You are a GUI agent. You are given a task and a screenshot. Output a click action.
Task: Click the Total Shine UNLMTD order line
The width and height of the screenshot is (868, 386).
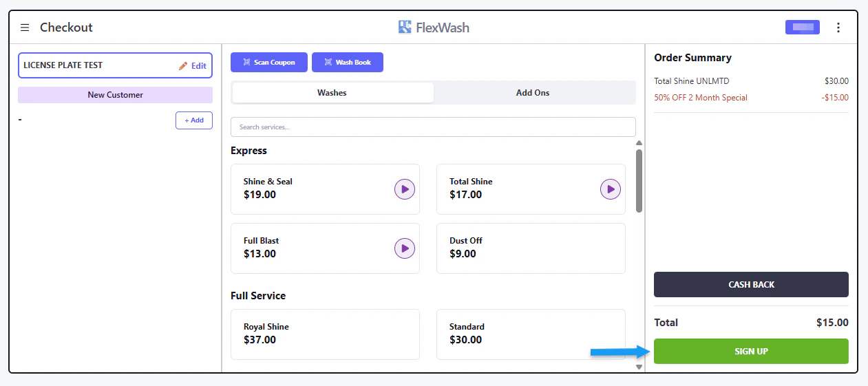(x=751, y=81)
